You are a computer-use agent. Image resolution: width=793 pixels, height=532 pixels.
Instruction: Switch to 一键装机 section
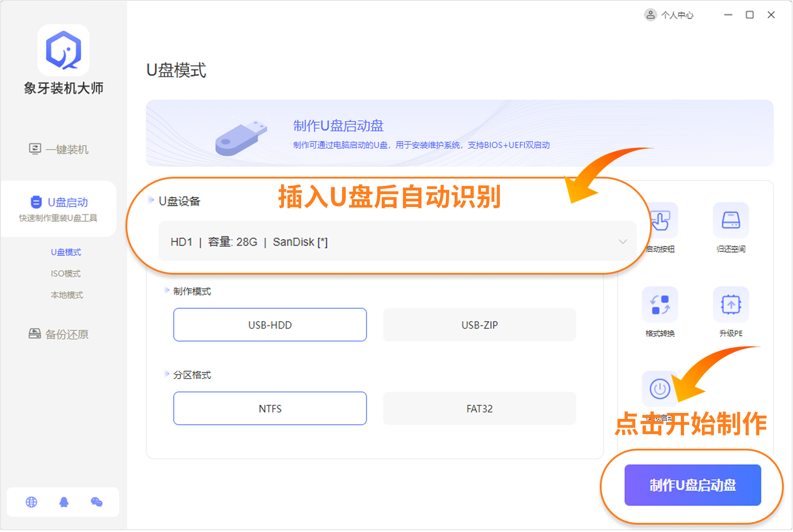(x=59, y=149)
